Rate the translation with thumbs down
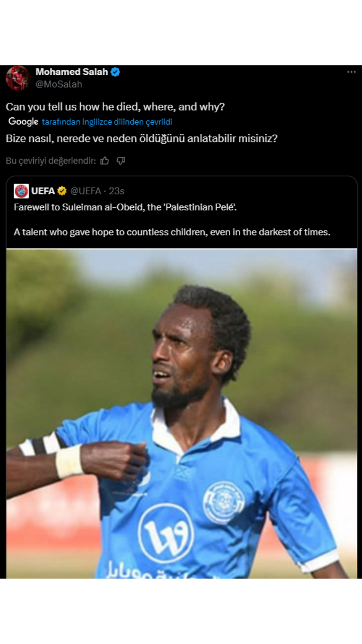Screen dimensions: 362x644 (x=121, y=160)
